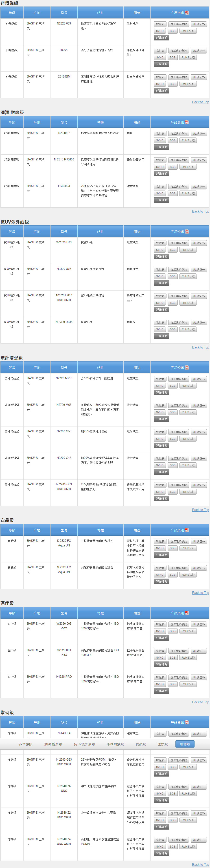Click PDF icon in 润滑 耐磨级 table header
The height and width of the screenshot is (868, 210).
click(187, 122)
